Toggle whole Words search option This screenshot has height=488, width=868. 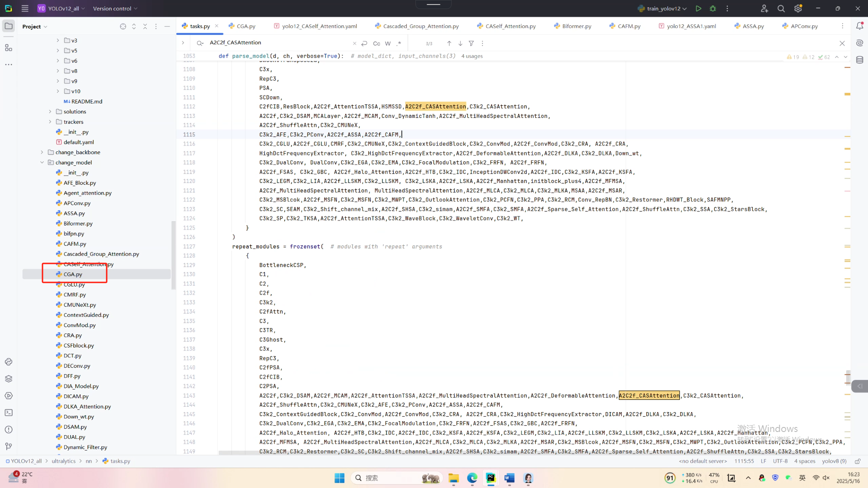[x=388, y=43]
